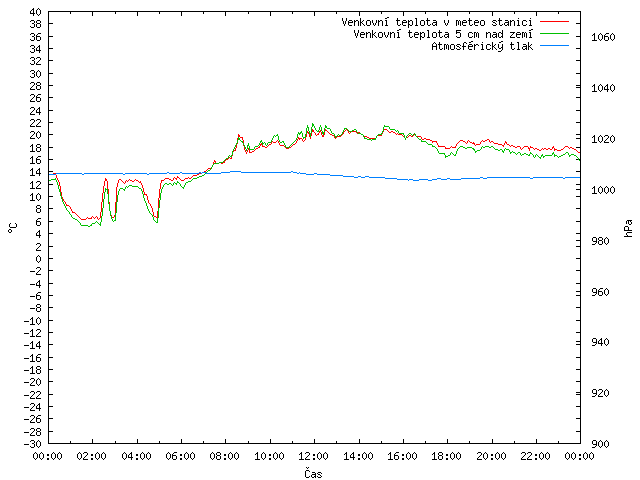Click the '°C' left axis title
The image size is (640, 480).
13,228
